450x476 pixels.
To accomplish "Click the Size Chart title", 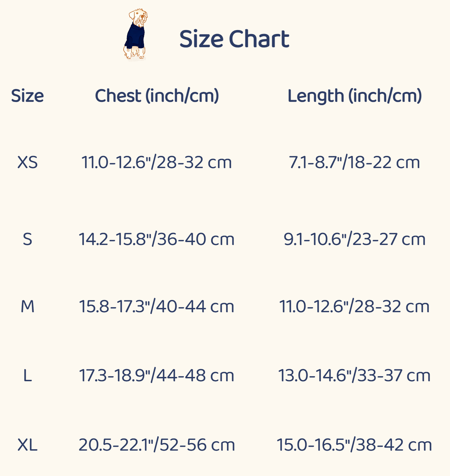I will point(234,39).
